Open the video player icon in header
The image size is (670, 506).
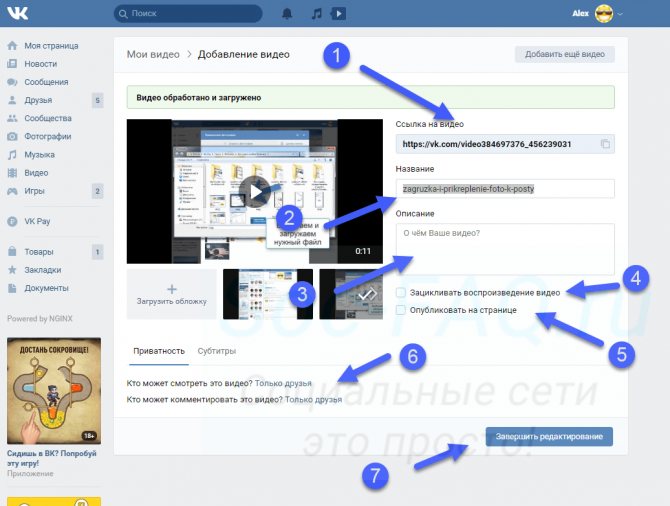[x=338, y=14]
